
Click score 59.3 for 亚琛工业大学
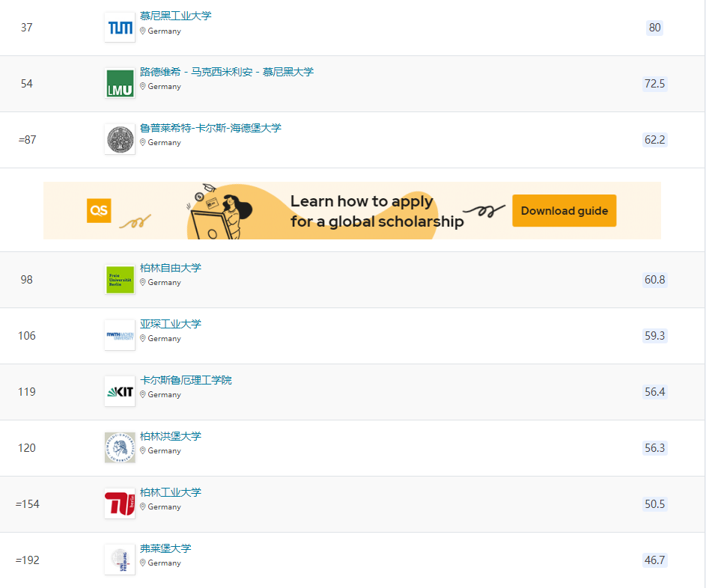click(654, 336)
